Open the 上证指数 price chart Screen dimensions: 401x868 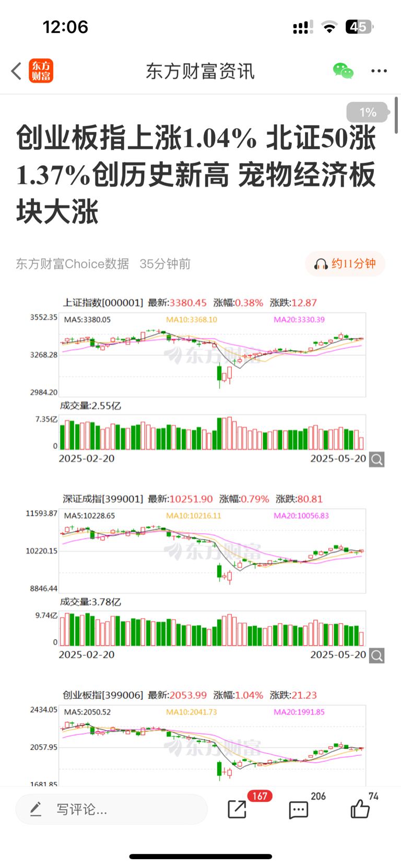[x=213, y=354]
